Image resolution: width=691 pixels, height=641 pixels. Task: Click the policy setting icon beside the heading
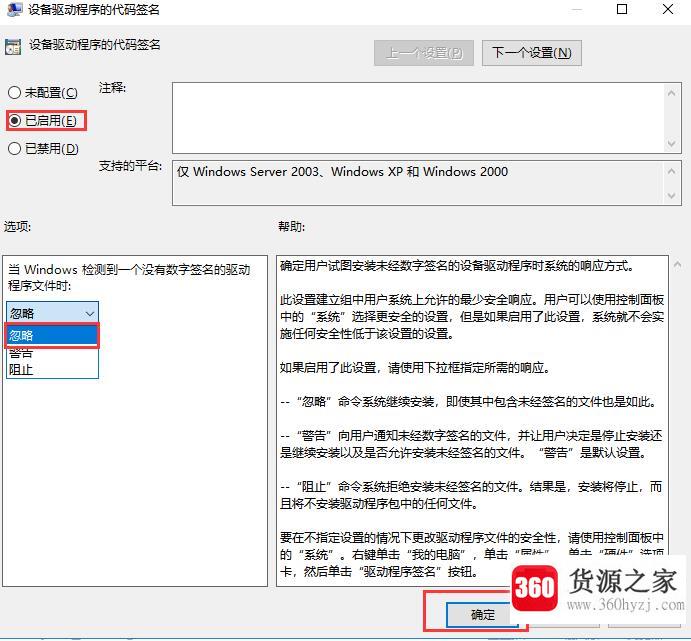tap(13, 47)
